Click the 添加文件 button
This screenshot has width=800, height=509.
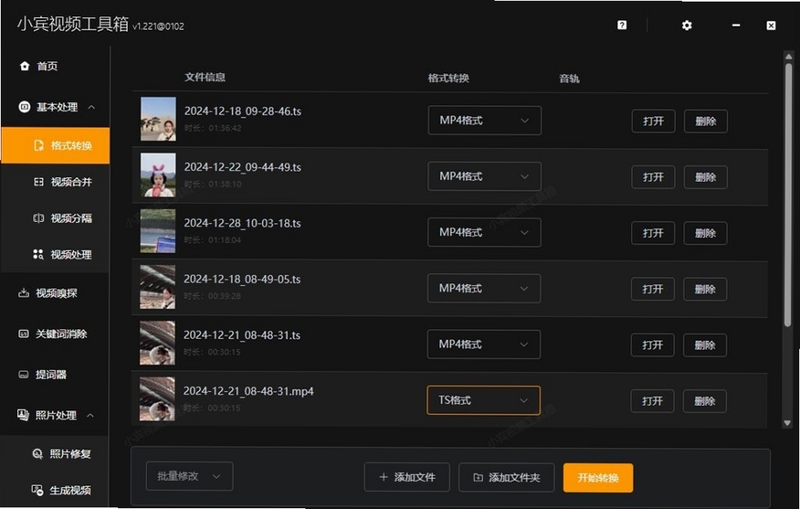(407, 477)
